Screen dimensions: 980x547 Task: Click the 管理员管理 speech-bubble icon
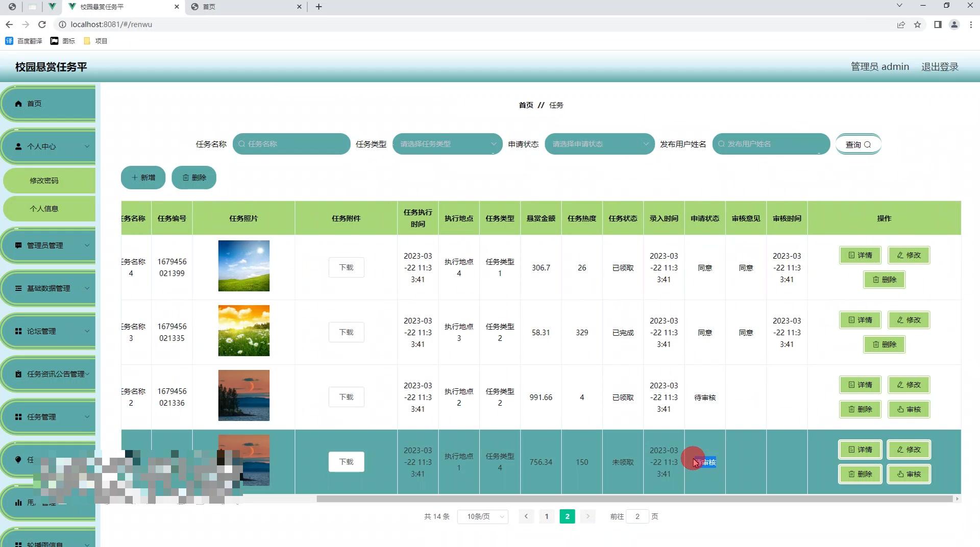tap(18, 245)
